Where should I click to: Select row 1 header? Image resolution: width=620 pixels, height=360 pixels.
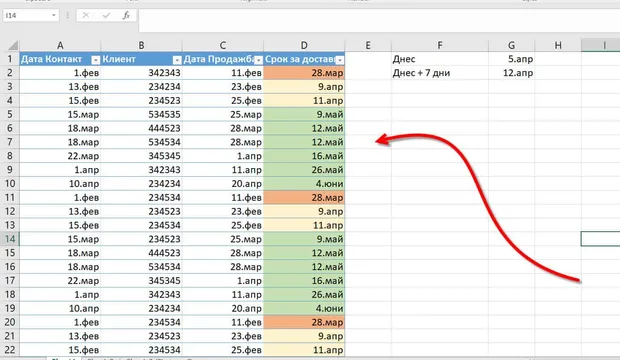[x=9, y=59]
